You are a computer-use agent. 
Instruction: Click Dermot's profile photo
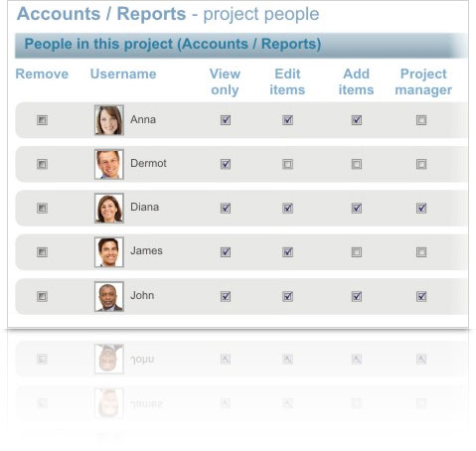[x=109, y=164]
